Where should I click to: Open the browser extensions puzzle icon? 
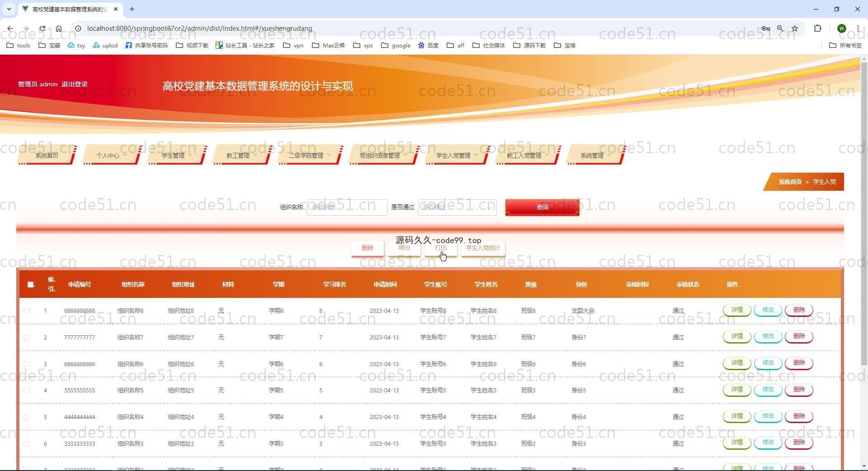tap(817, 28)
